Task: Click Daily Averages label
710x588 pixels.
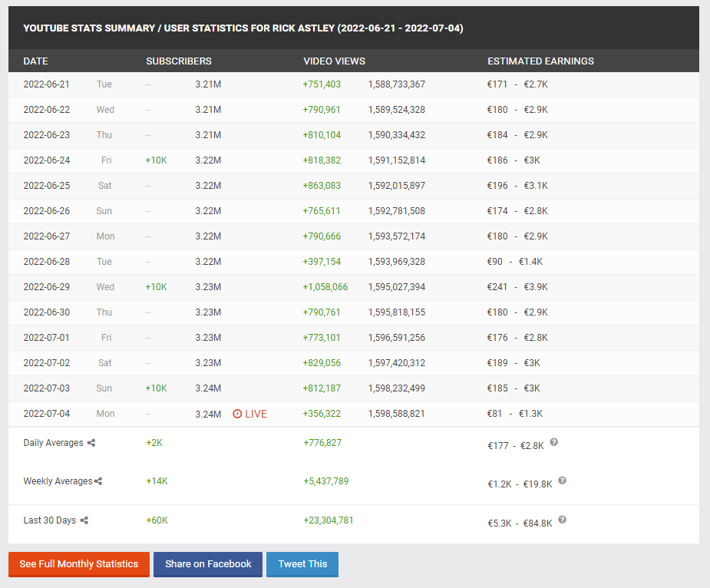Action: (54, 443)
